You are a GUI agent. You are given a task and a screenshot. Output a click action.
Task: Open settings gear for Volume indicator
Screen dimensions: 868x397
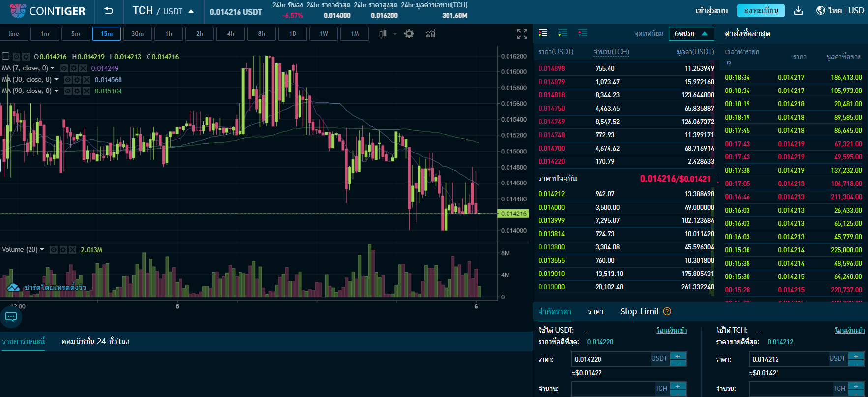coord(63,250)
